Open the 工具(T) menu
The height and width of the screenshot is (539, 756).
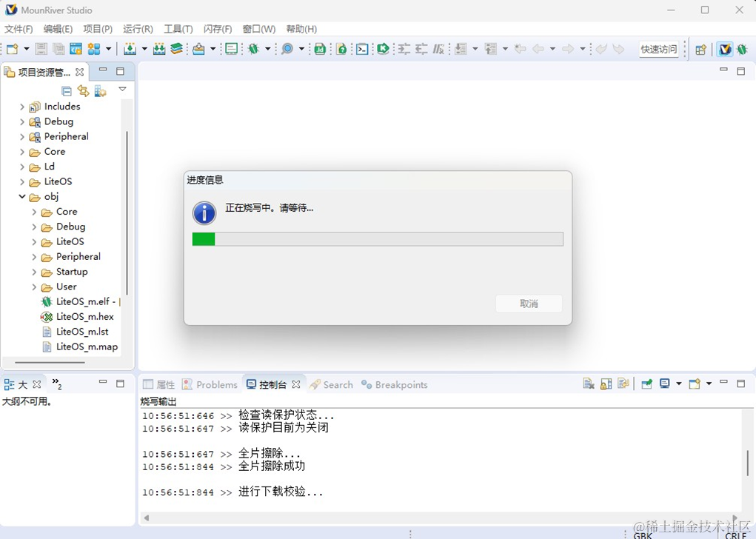[x=178, y=29]
